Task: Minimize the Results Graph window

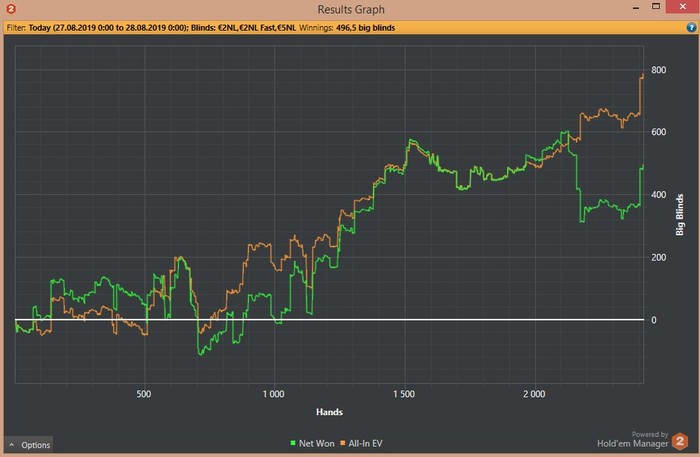Action: point(636,8)
